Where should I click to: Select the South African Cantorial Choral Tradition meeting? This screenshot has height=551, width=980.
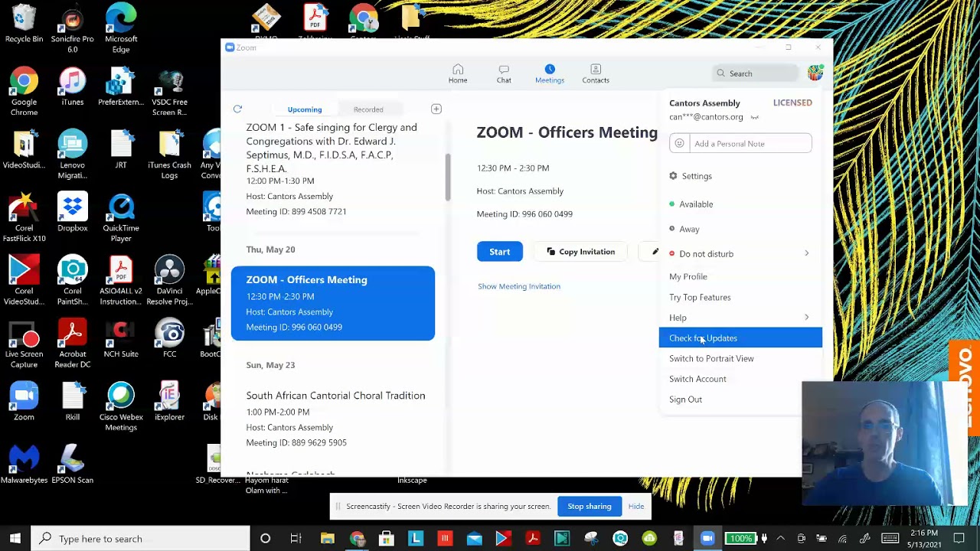tap(333, 419)
